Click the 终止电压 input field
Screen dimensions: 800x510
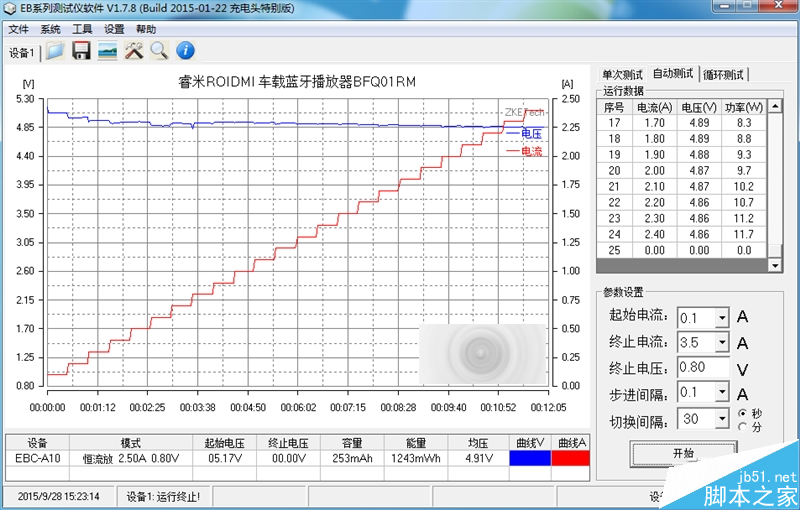(703, 367)
